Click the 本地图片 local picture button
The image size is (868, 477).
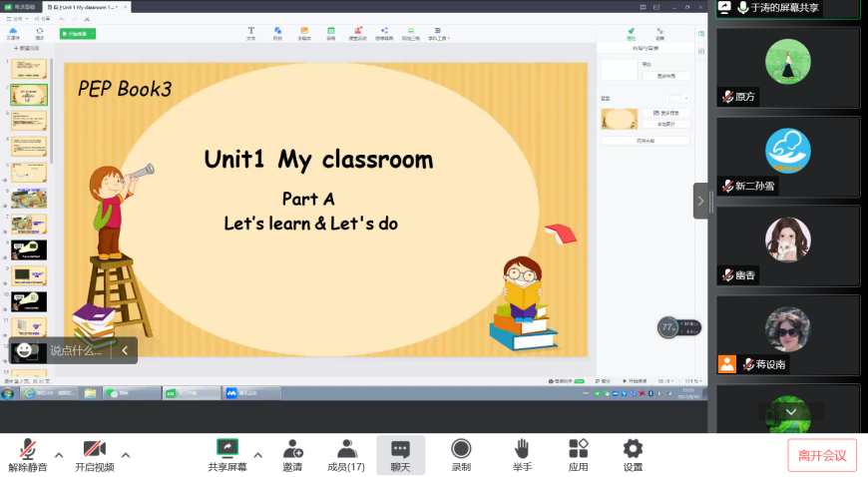[665, 124]
